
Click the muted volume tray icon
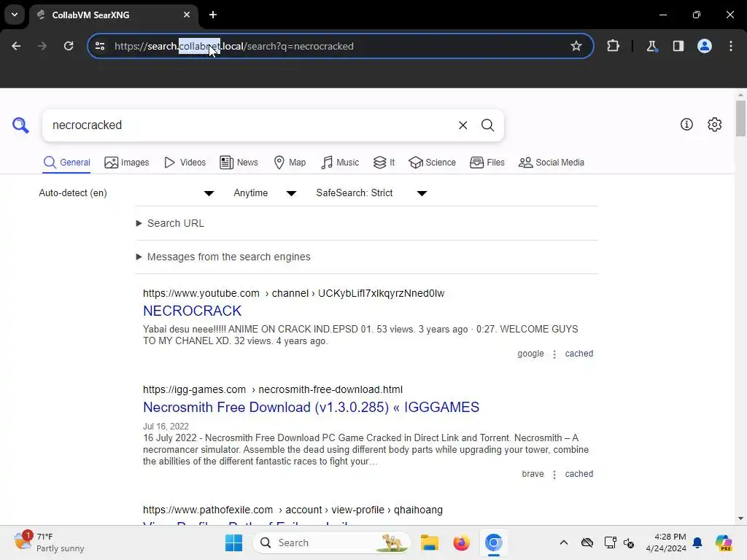[x=629, y=542]
